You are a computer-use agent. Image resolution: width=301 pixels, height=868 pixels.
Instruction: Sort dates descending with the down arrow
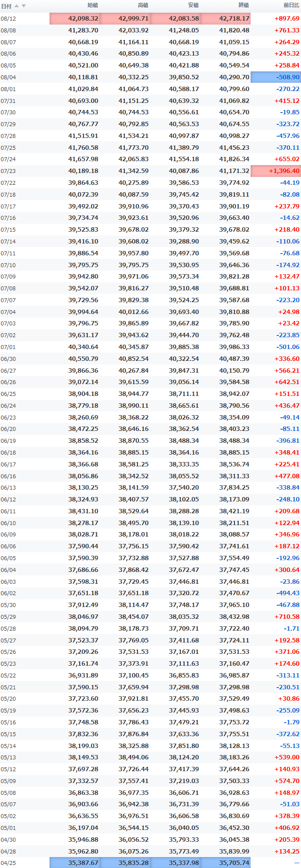point(24,6)
